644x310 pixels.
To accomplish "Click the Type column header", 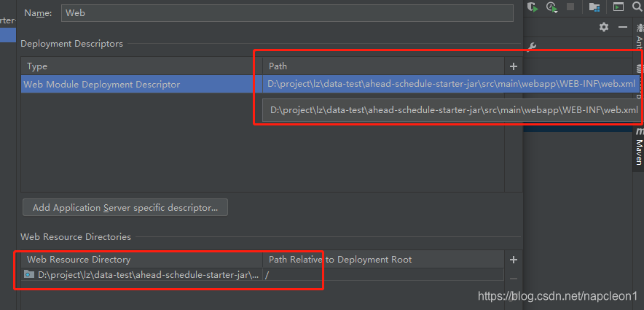I will [142, 66].
